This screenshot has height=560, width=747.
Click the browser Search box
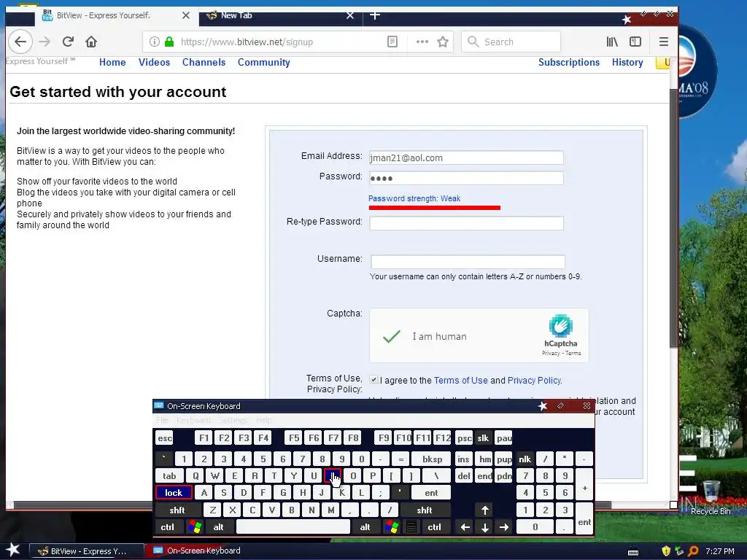click(511, 42)
